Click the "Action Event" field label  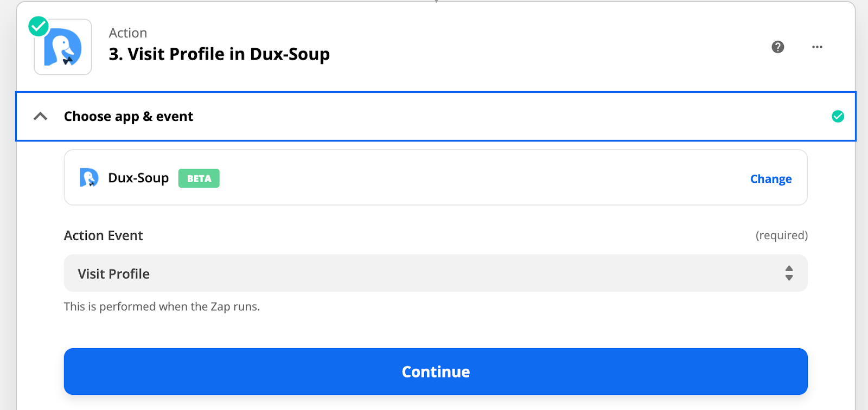tap(104, 235)
